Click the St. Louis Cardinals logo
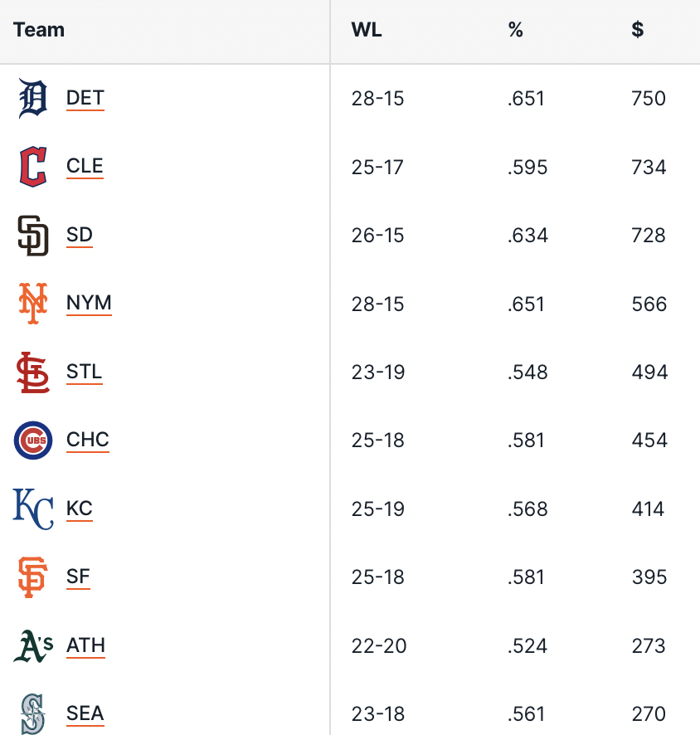Viewport: 700px width, 735px height. tap(33, 372)
